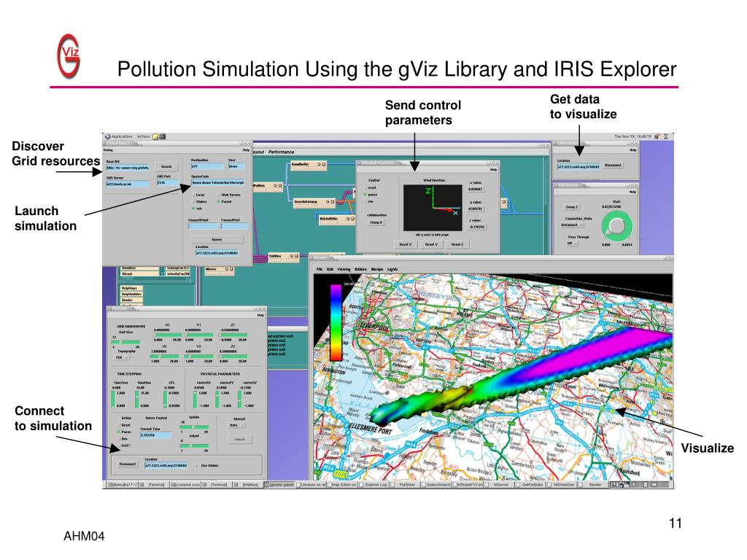Open the collaboration Group 0 selector
The image size is (747, 560).
click(376, 222)
